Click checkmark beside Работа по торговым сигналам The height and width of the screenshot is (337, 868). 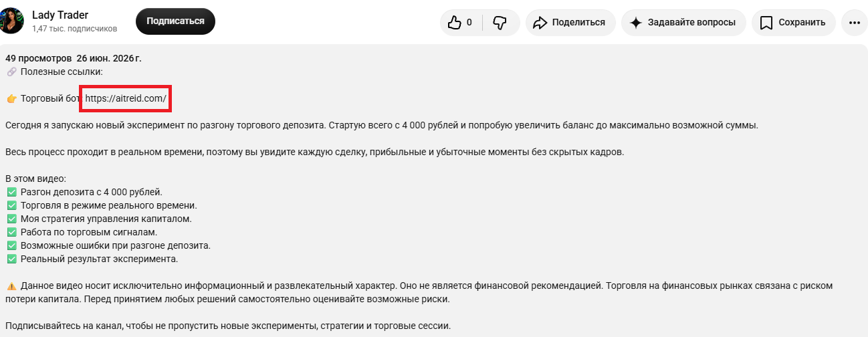[11, 232]
